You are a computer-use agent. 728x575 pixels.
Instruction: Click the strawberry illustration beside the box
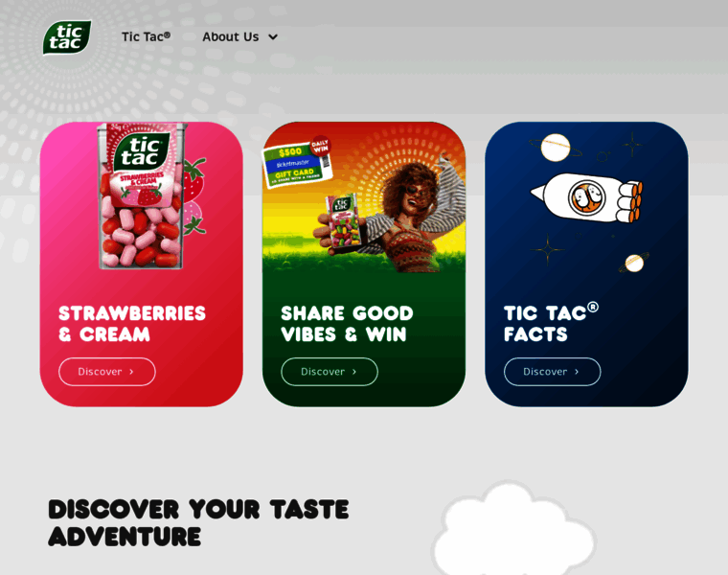(193, 196)
